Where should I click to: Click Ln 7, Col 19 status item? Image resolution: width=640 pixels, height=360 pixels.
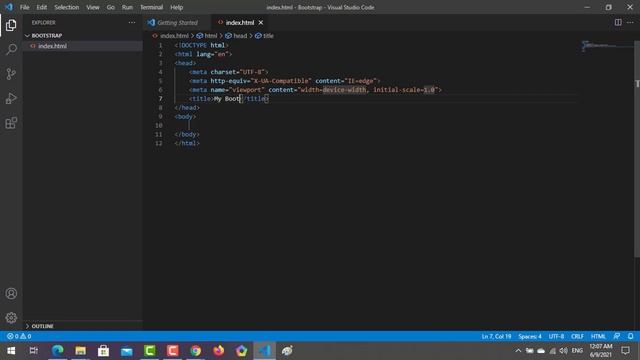(496, 336)
